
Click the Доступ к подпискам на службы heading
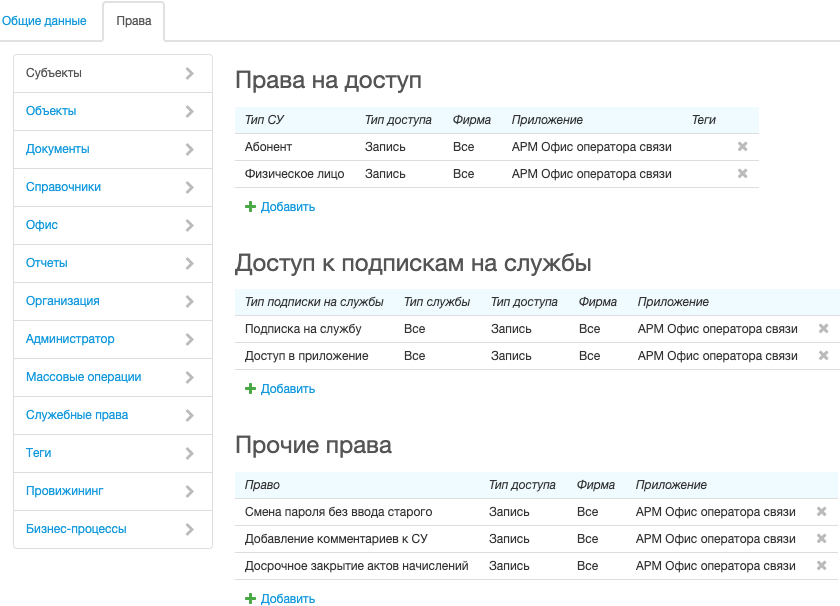(x=413, y=264)
